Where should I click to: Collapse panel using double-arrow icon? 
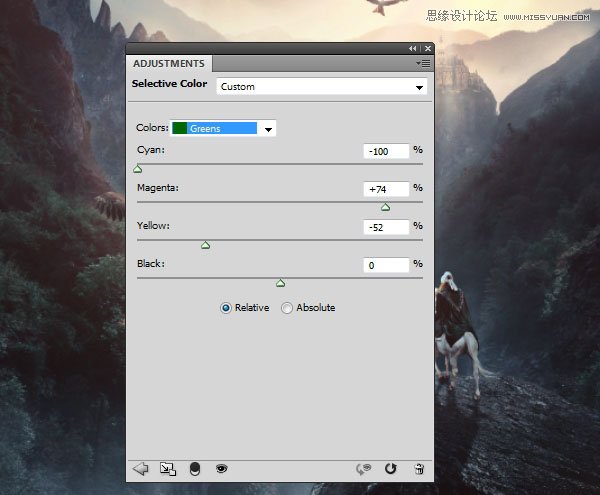[x=412, y=49]
